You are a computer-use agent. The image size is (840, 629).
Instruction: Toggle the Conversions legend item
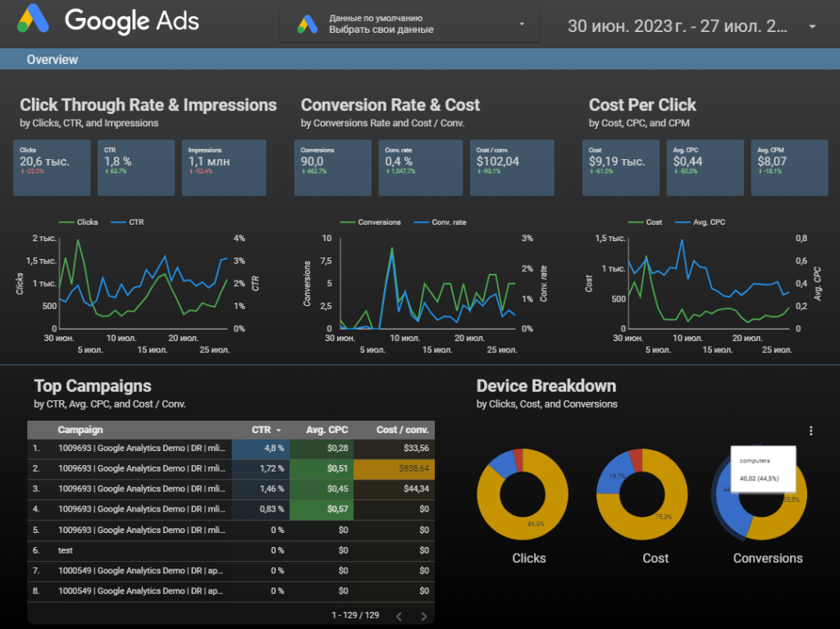click(x=370, y=221)
